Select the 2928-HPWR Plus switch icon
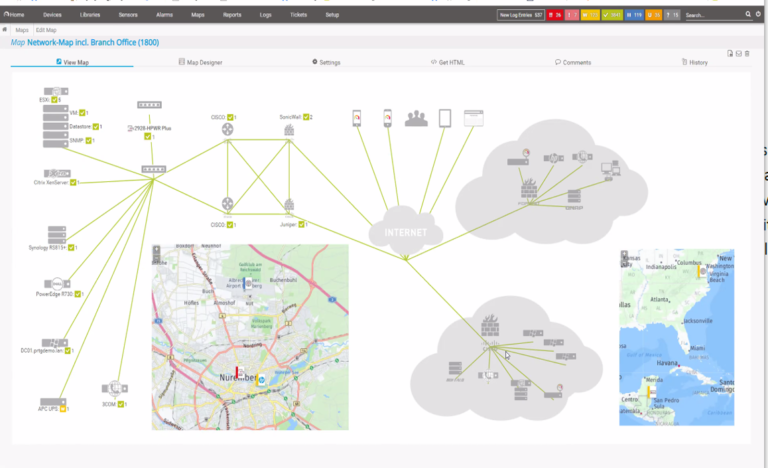 point(149,105)
